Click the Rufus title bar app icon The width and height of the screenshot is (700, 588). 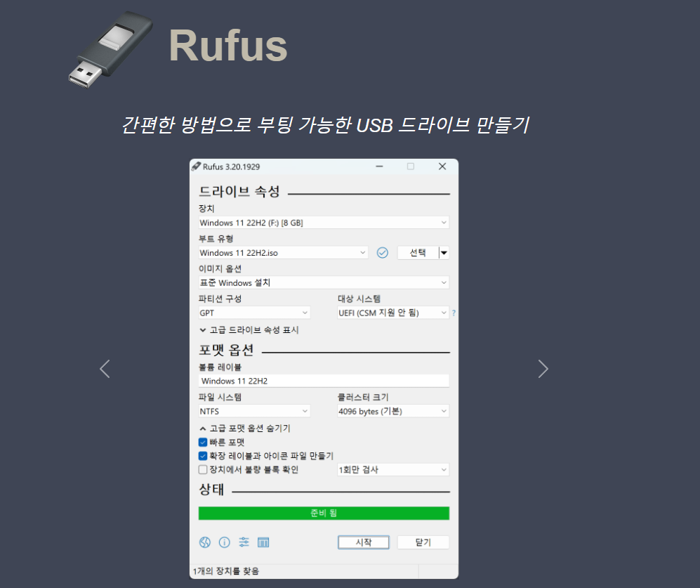tap(196, 166)
